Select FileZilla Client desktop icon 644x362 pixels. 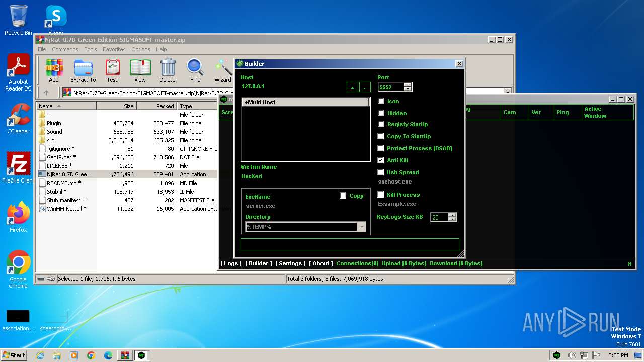point(18,168)
